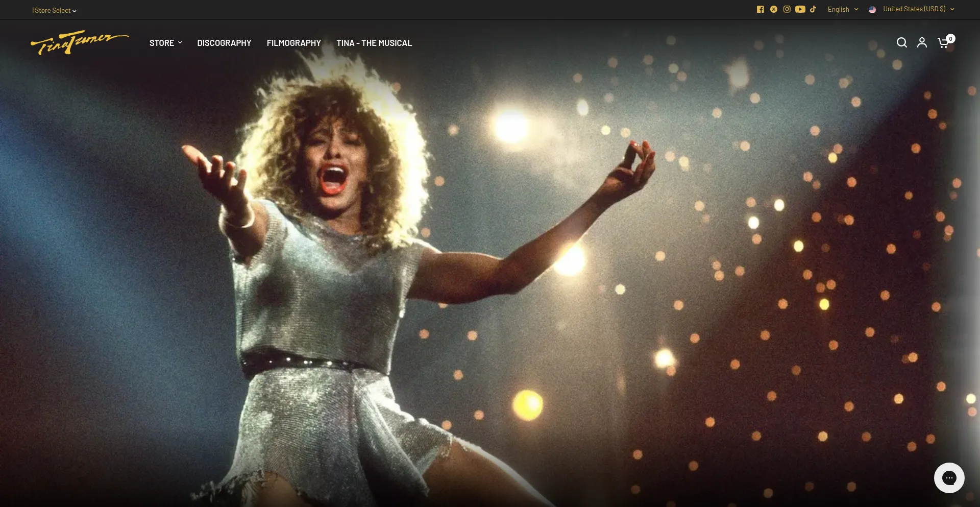980x507 pixels.
Task: Click the TikTok icon
Action: tap(813, 9)
